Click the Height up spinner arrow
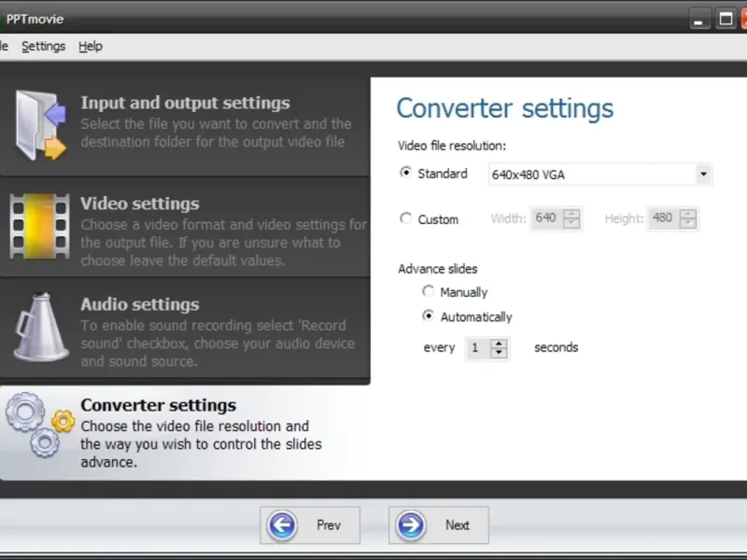This screenshot has height=560, width=747. [688, 214]
